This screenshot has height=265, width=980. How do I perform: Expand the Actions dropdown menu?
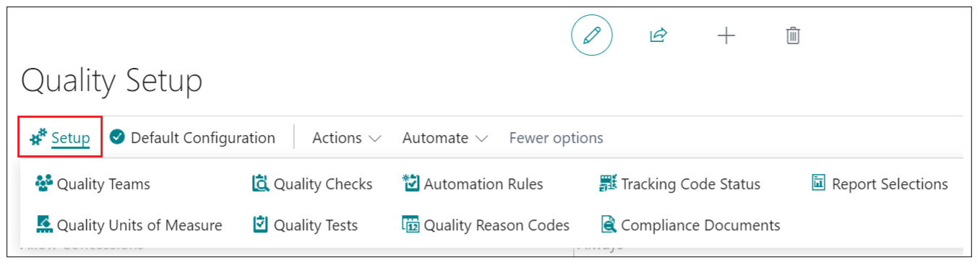click(x=346, y=138)
